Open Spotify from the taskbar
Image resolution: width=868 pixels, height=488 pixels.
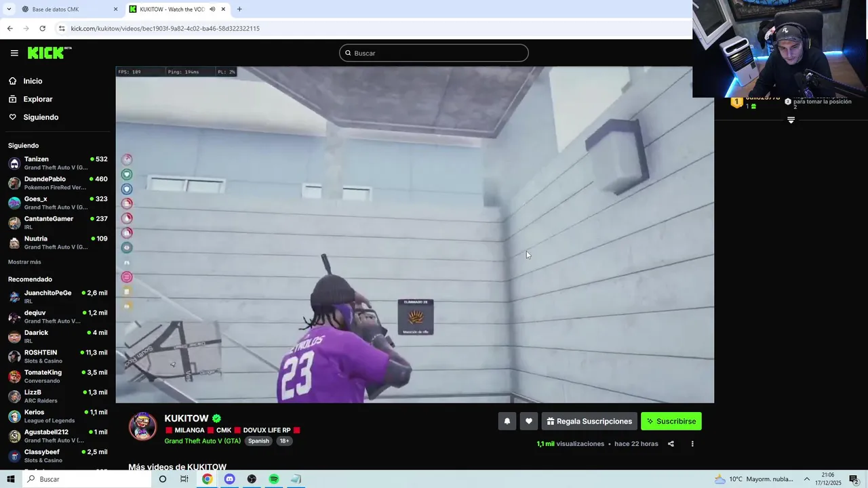(274, 479)
